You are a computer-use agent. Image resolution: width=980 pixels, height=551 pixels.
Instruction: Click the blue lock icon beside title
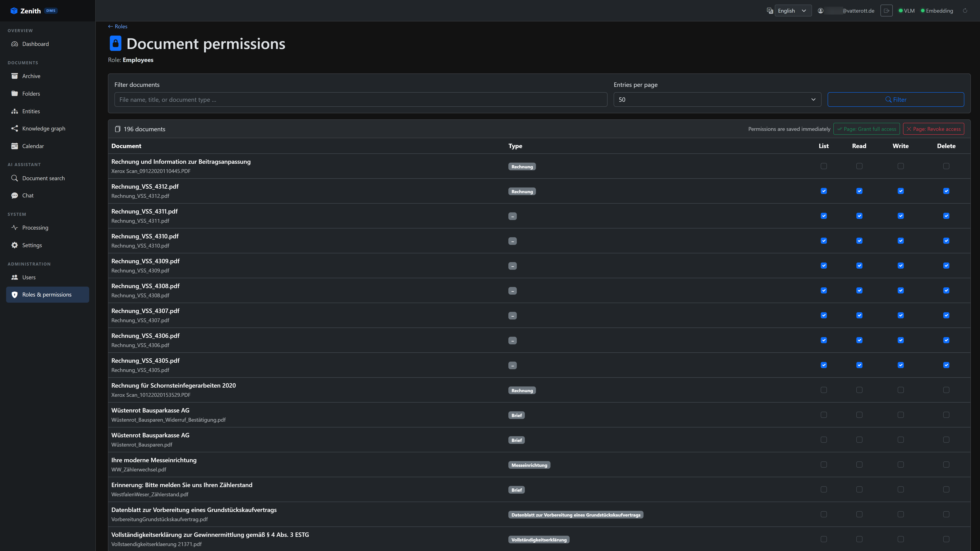(x=116, y=43)
